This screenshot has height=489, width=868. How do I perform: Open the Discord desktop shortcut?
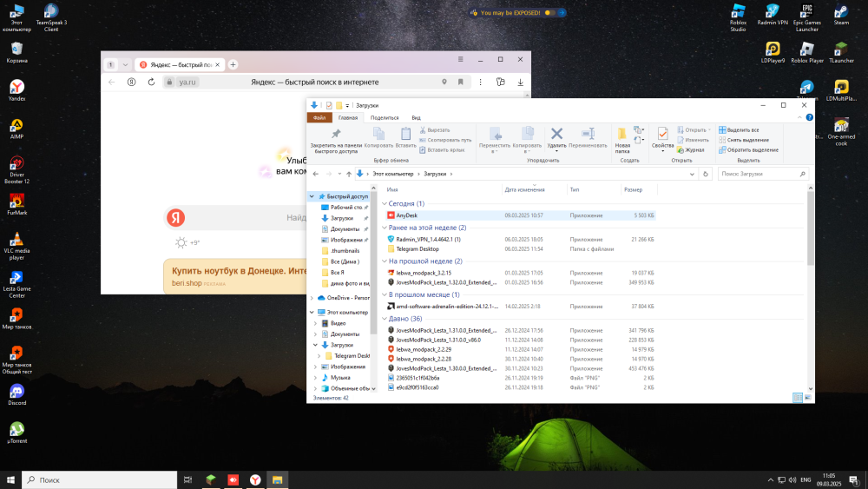point(16,394)
